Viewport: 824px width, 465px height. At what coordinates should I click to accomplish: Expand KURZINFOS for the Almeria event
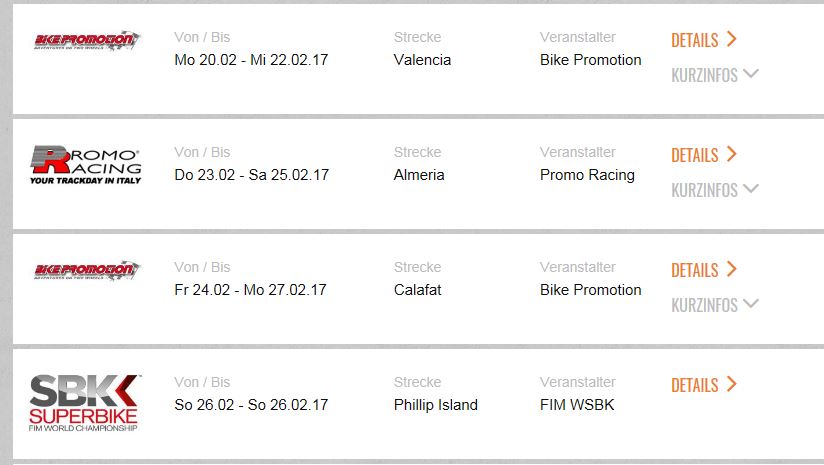click(714, 190)
